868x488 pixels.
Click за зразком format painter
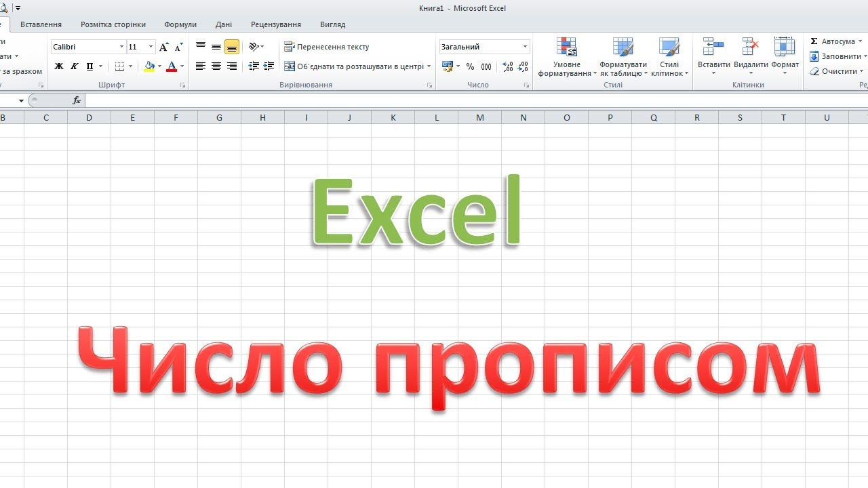[x=21, y=71]
